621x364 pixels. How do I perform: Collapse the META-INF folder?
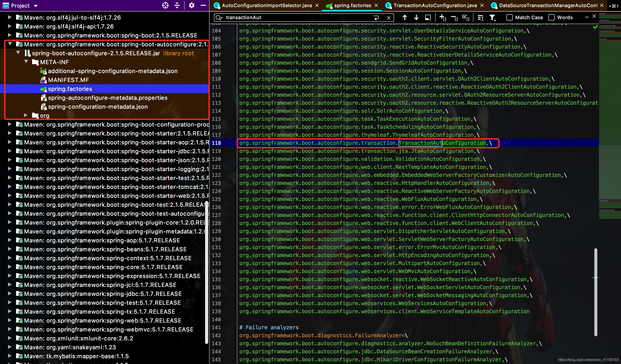click(26, 62)
